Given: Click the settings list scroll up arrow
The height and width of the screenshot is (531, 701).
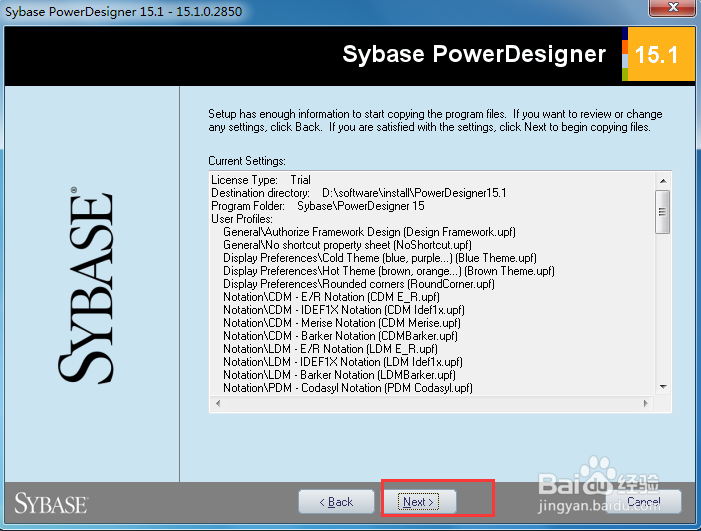Looking at the screenshot, I should point(663,181).
